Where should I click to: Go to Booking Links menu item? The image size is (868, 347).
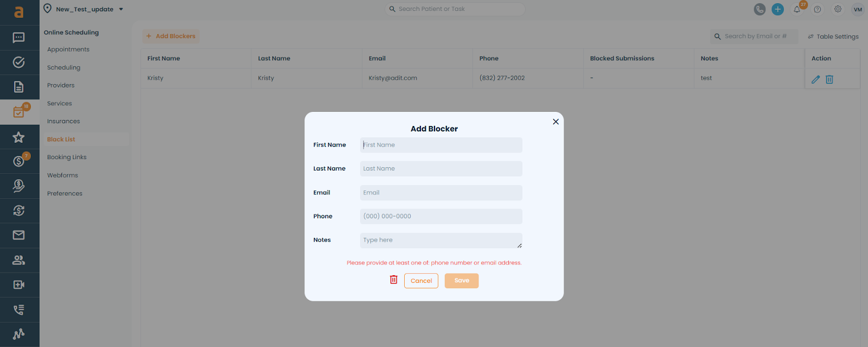(x=67, y=157)
